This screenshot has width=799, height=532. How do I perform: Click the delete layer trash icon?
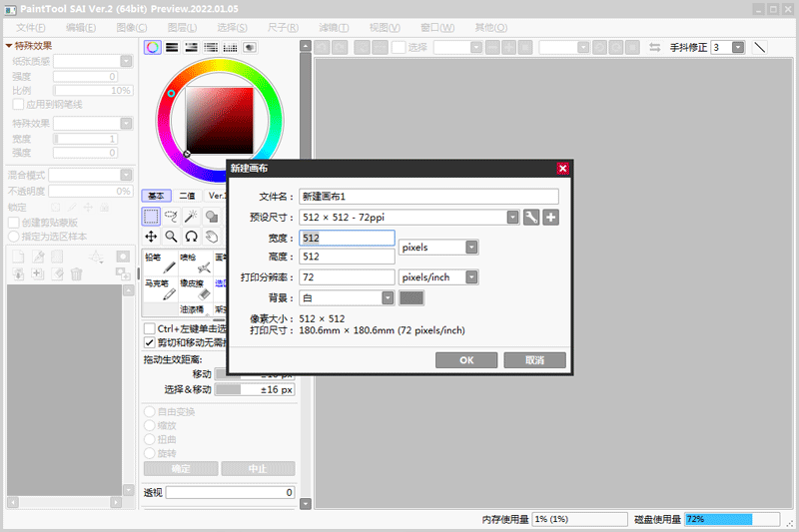pyautogui.click(x=77, y=274)
